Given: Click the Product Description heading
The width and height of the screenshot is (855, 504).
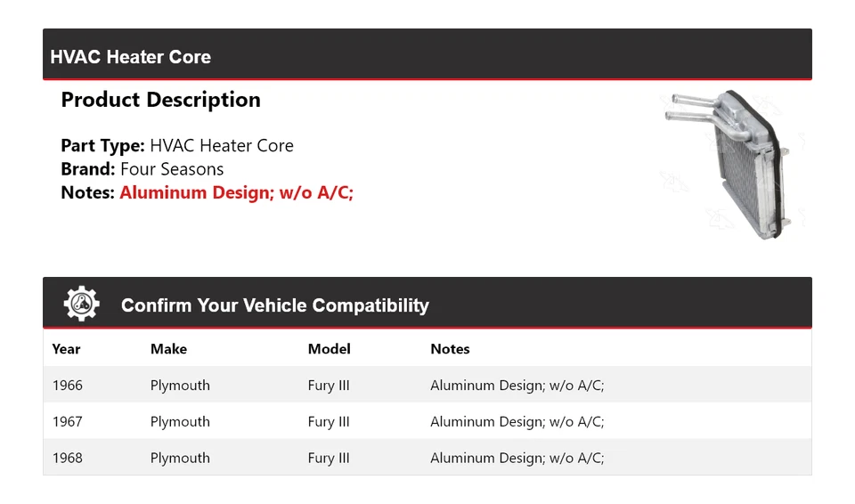Looking at the screenshot, I should [160, 100].
